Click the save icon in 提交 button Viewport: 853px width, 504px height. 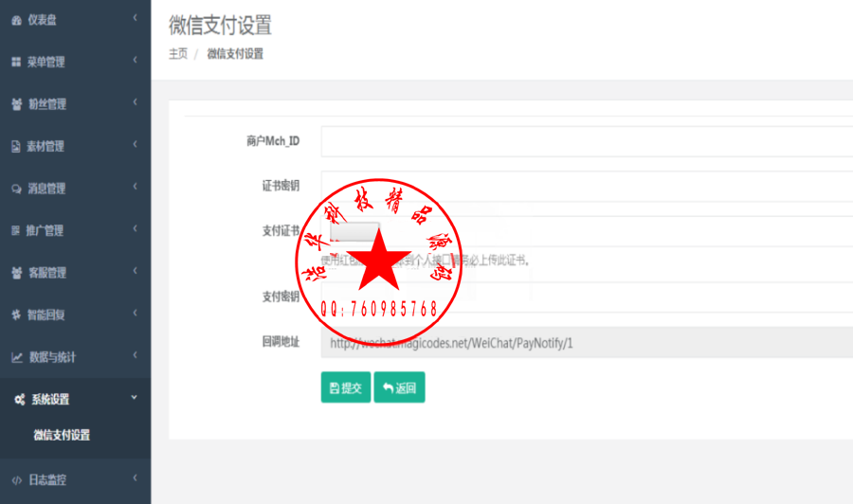tap(335, 388)
